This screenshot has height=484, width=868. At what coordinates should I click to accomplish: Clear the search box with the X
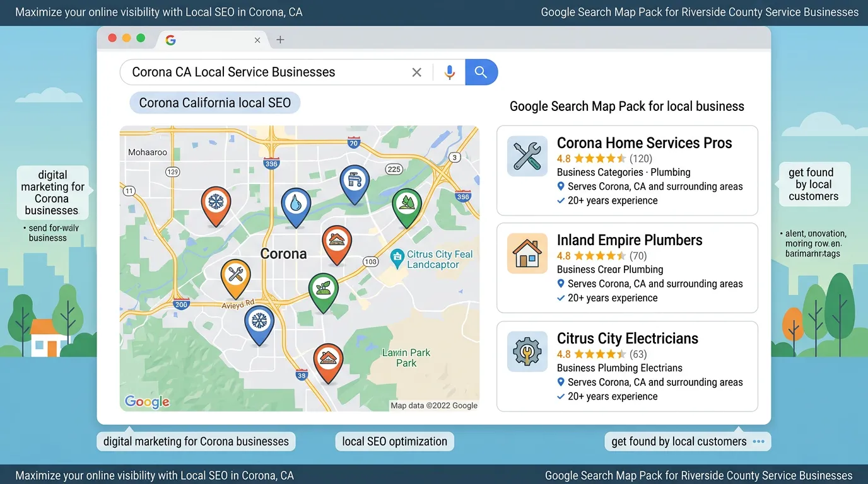(416, 72)
